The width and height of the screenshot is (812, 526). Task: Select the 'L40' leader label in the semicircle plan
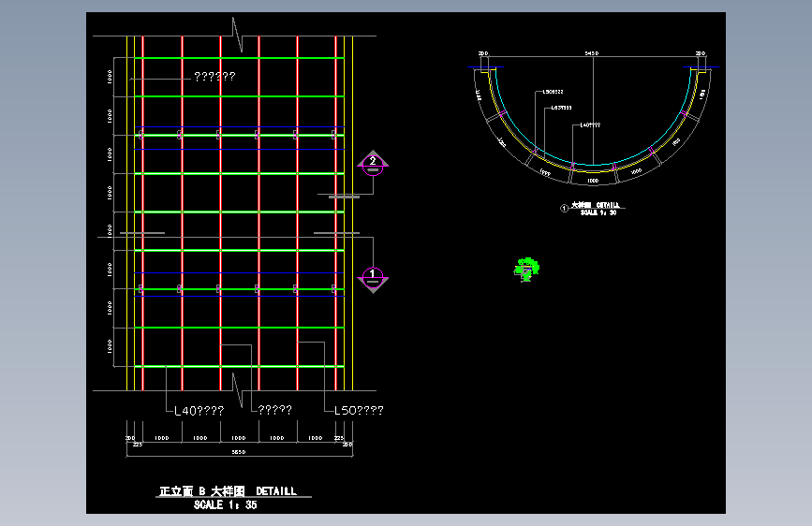coord(590,124)
